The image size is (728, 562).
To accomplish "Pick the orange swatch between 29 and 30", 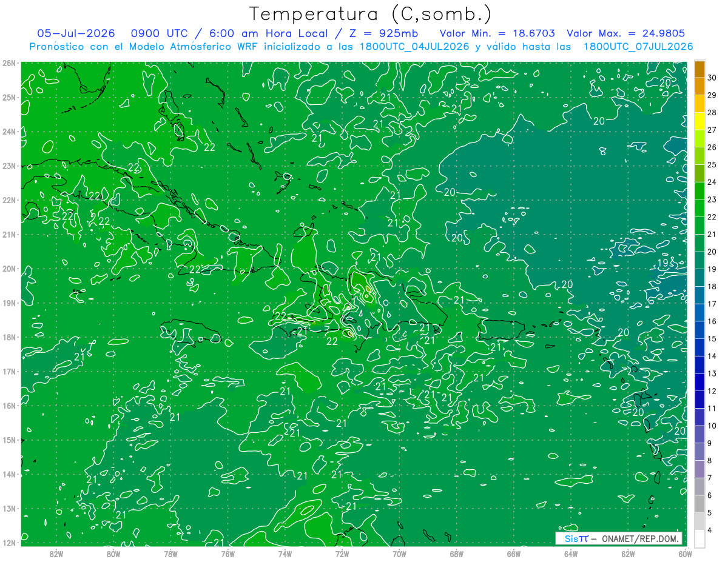I will [699, 86].
